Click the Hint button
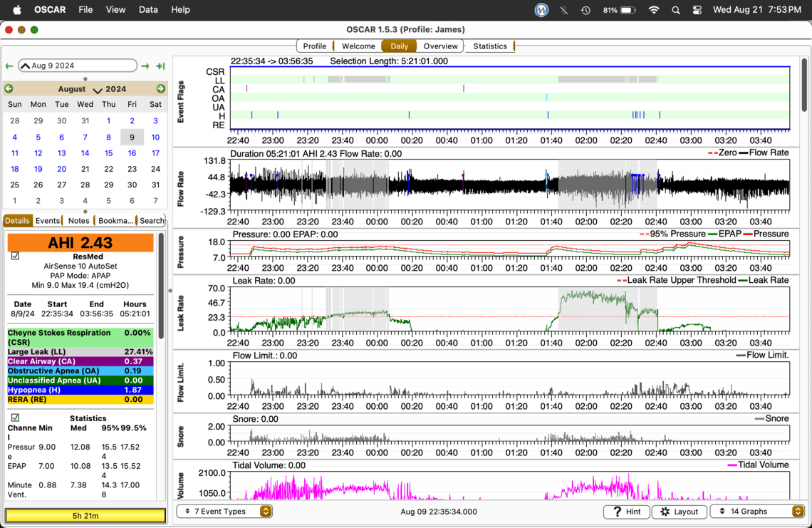812x528 pixels. tap(627, 512)
